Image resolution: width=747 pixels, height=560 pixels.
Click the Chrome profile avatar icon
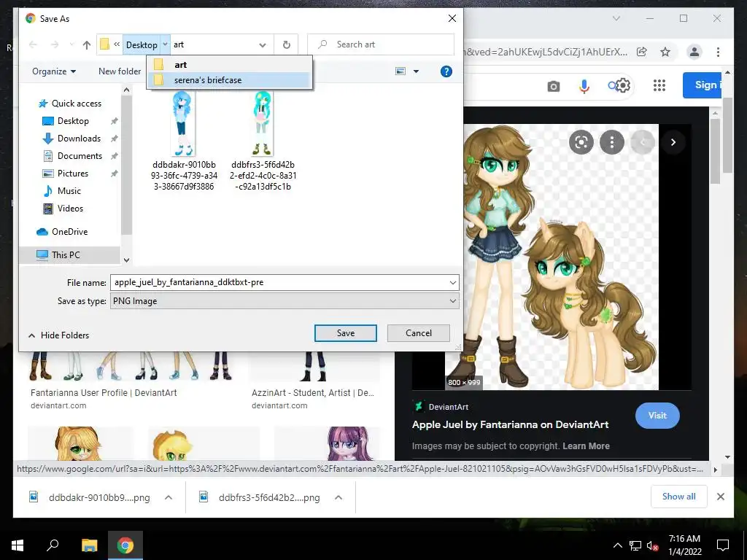pos(694,52)
